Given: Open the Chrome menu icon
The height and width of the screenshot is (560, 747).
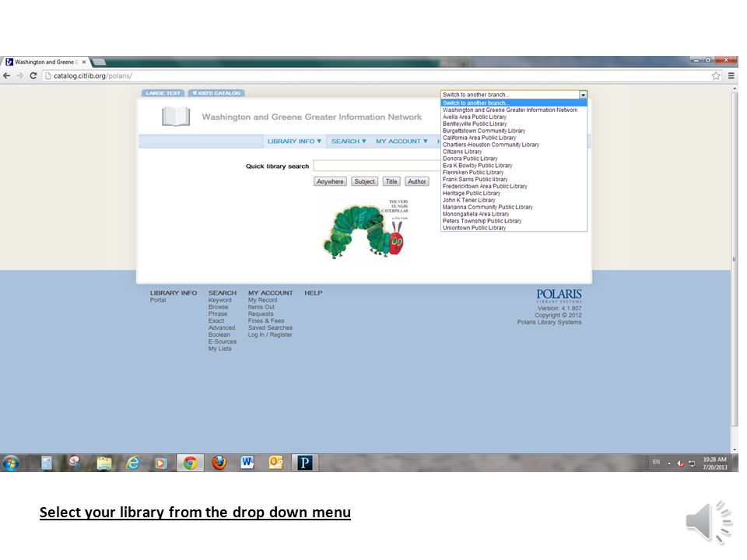Looking at the screenshot, I should [x=731, y=75].
